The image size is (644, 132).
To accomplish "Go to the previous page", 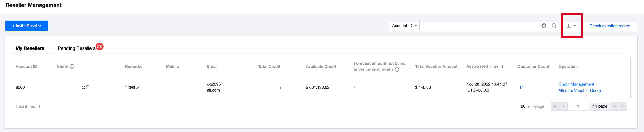I will (563, 106).
